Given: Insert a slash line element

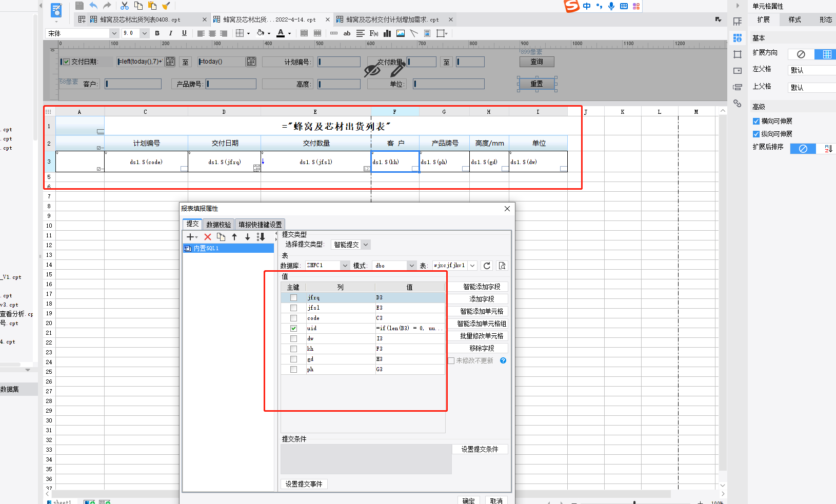Looking at the screenshot, I should tap(414, 33).
